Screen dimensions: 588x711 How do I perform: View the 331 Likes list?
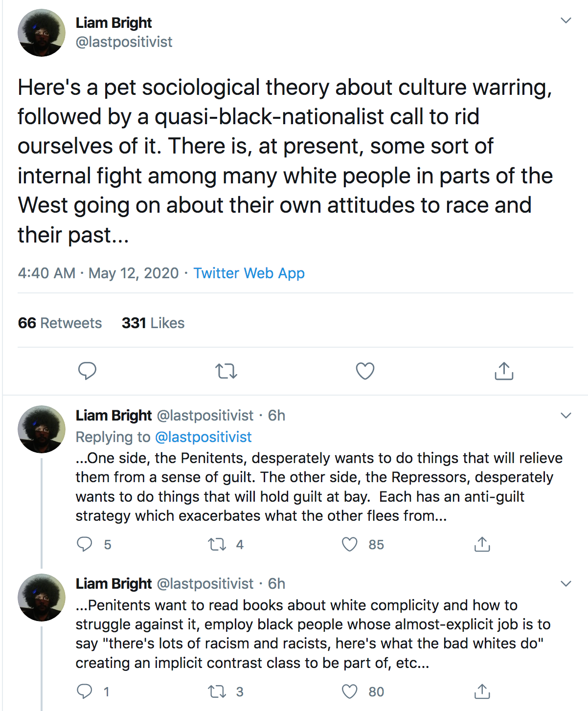coord(153,323)
